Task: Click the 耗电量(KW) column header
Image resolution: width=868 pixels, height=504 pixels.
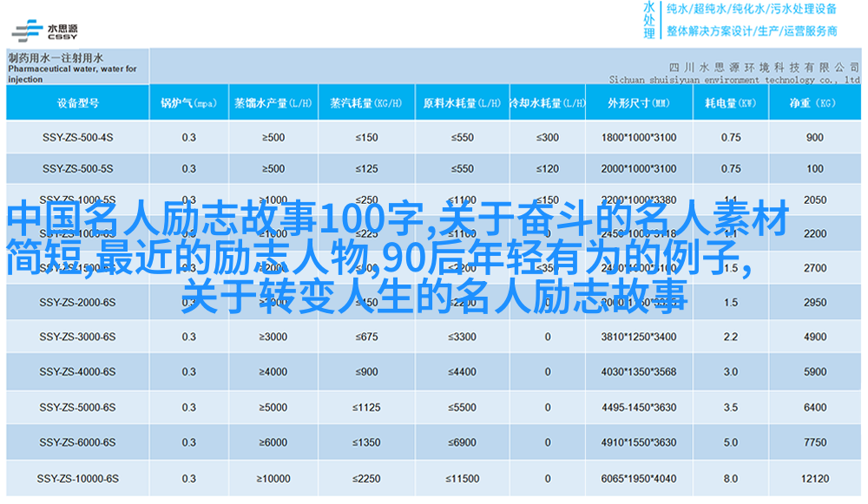Action: click(x=730, y=103)
